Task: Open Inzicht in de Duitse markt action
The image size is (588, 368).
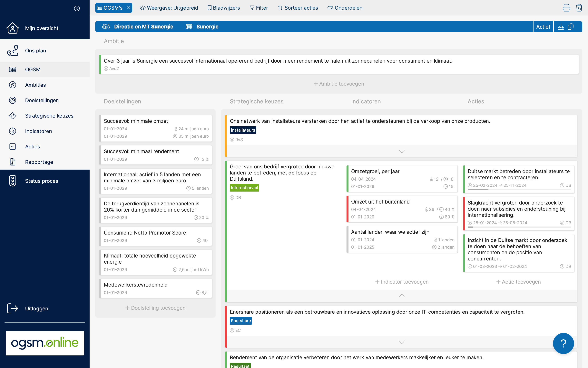Action: tap(518, 253)
